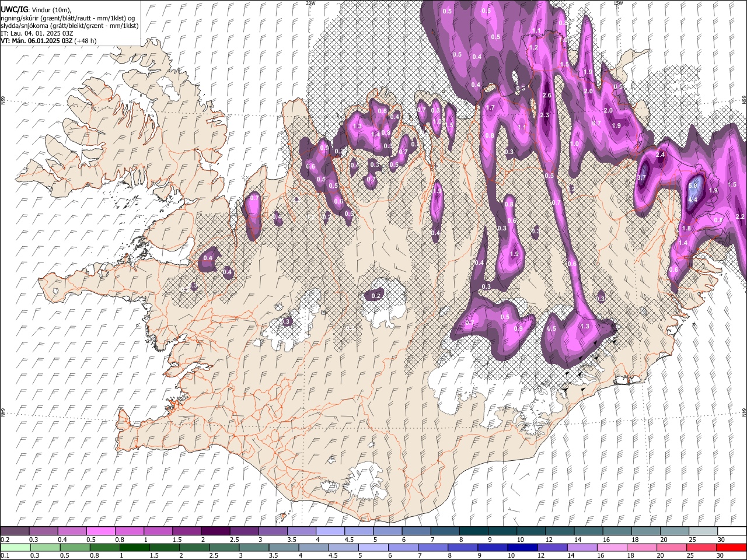Pick the pale green 0.1 swatch in rain legend
This screenshot has width=747, height=560.
15,547
